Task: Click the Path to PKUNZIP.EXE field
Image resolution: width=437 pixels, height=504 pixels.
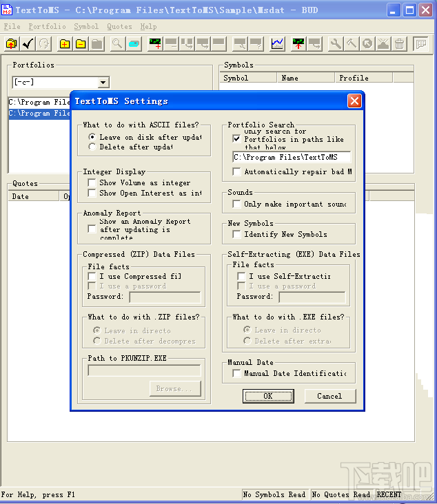Action: tap(144, 370)
